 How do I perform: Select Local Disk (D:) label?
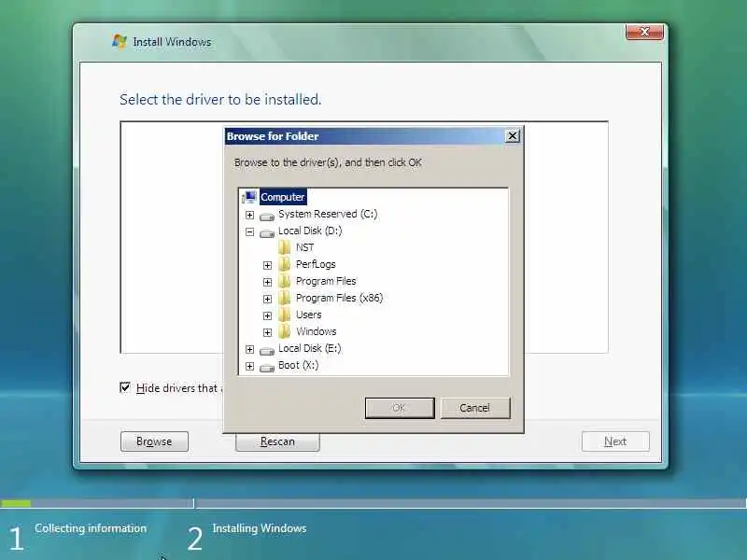[x=310, y=231]
